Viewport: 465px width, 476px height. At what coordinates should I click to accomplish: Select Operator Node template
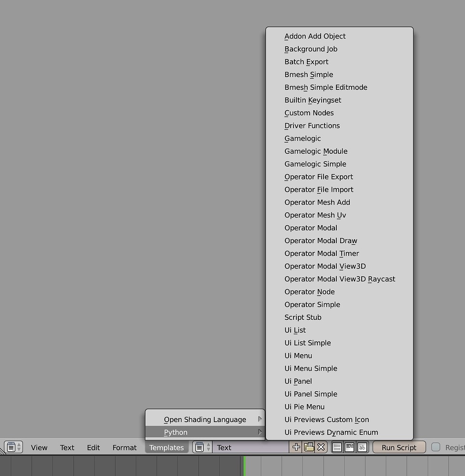pos(340,291)
